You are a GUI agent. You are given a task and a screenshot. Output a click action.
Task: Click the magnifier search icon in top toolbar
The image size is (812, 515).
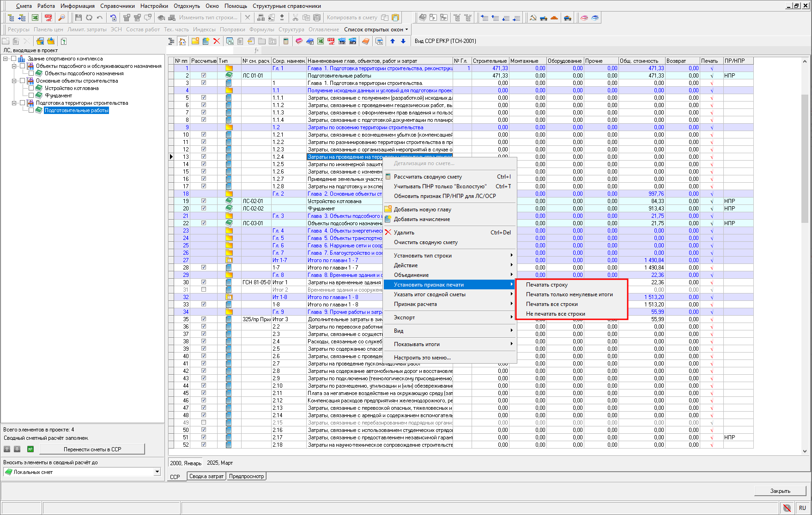point(61,18)
